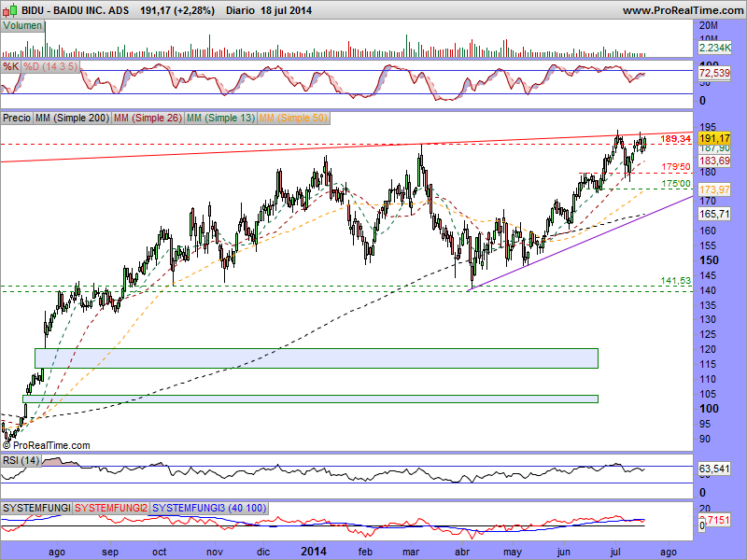Select the %D (14 3 5) label
747x560 pixels.
(50, 66)
